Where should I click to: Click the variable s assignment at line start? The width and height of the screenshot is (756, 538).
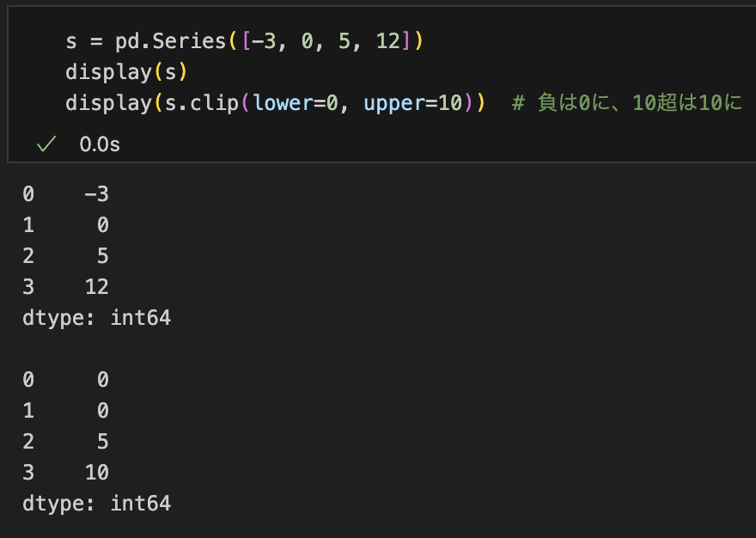point(71,41)
